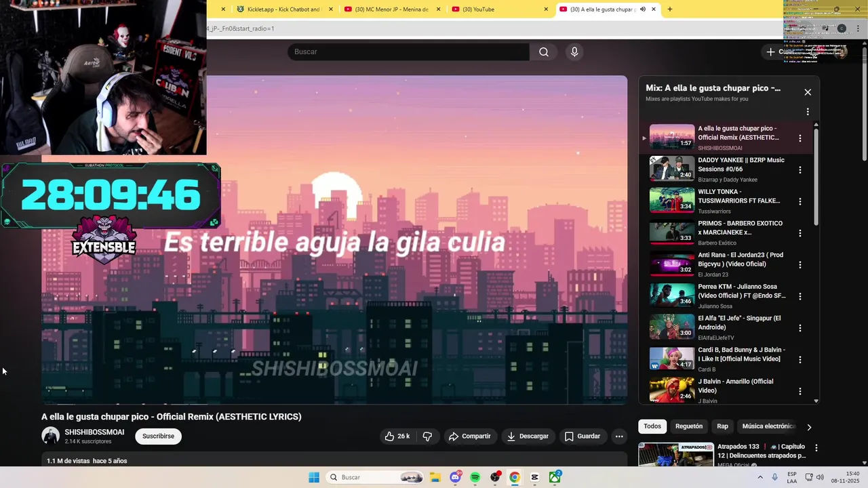Screen dimensions: 868x488
Task: Open options for PRIMOS BARBERO EXOTICO item
Action: click(x=800, y=233)
